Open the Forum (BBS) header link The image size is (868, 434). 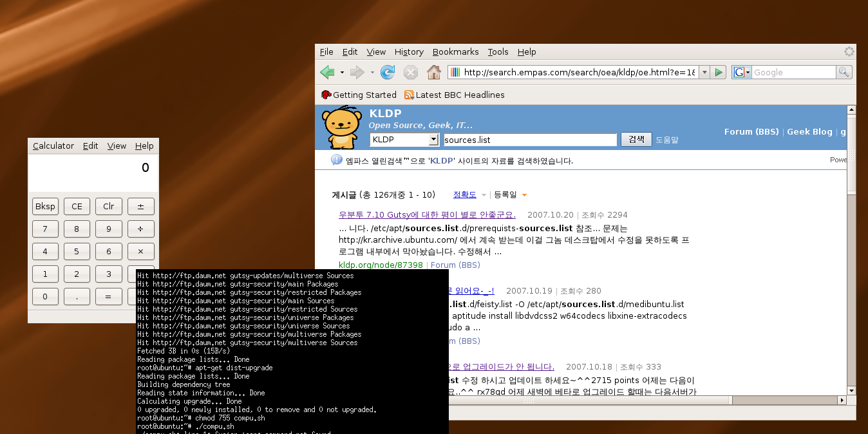[x=751, y=131]
